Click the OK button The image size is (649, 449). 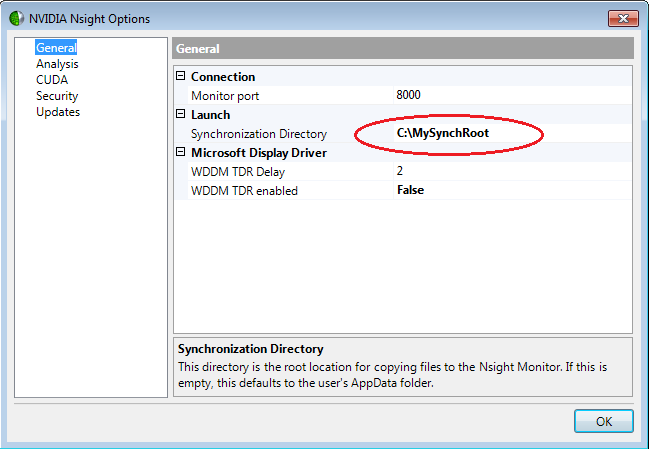click(603, 421)
